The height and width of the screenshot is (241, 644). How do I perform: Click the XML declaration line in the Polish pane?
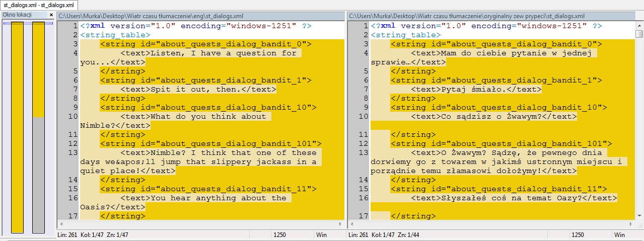[486, 26]
